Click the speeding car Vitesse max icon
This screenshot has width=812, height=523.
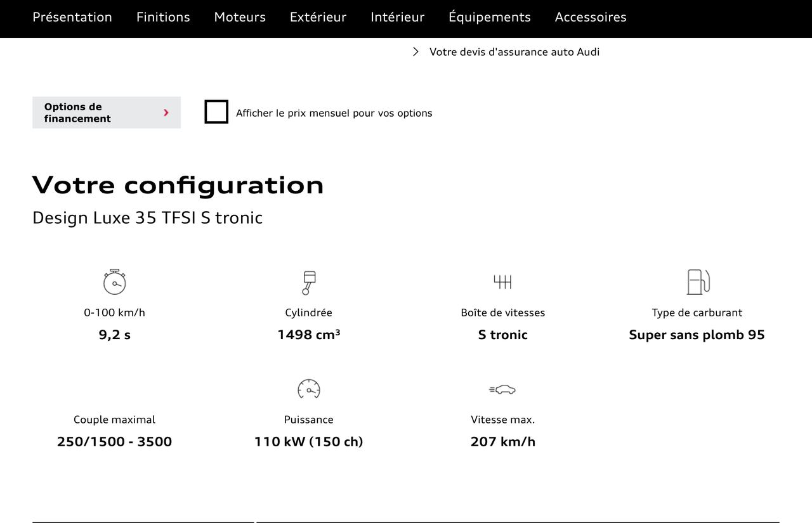502,389
